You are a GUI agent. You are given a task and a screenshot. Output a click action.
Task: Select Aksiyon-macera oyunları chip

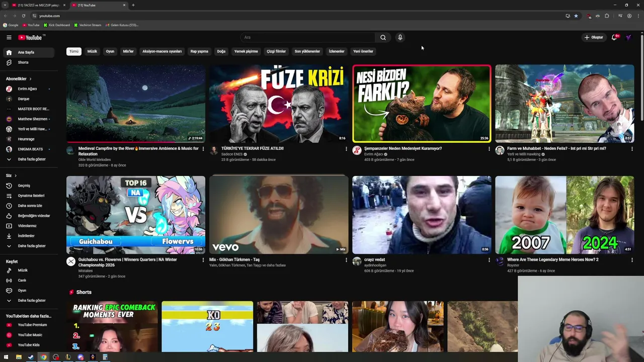(x=162, y=51)
